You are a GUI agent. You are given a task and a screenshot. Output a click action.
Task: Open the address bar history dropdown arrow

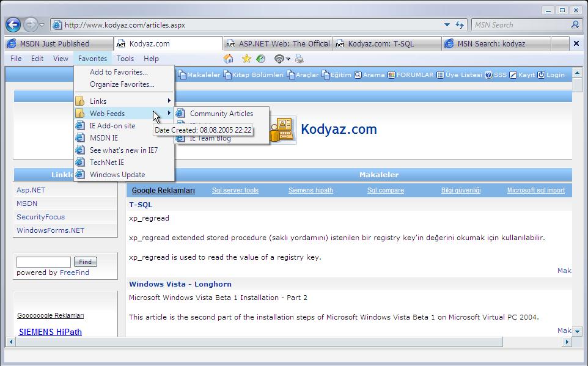(447, 25)
